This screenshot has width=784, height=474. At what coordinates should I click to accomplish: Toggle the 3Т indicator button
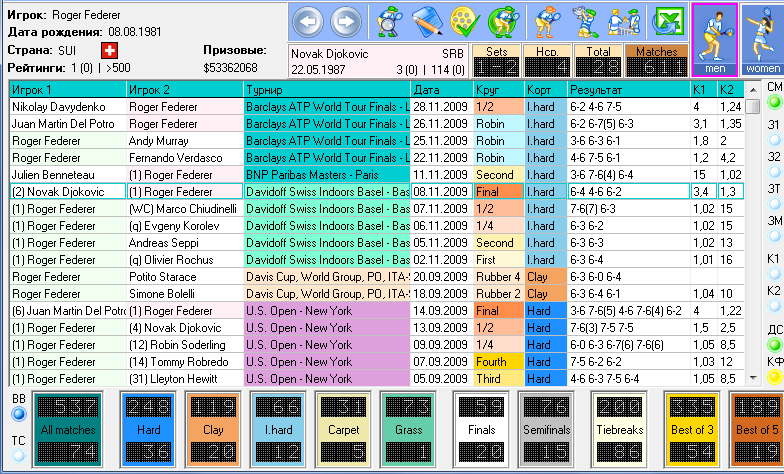[x=774, y=204]
